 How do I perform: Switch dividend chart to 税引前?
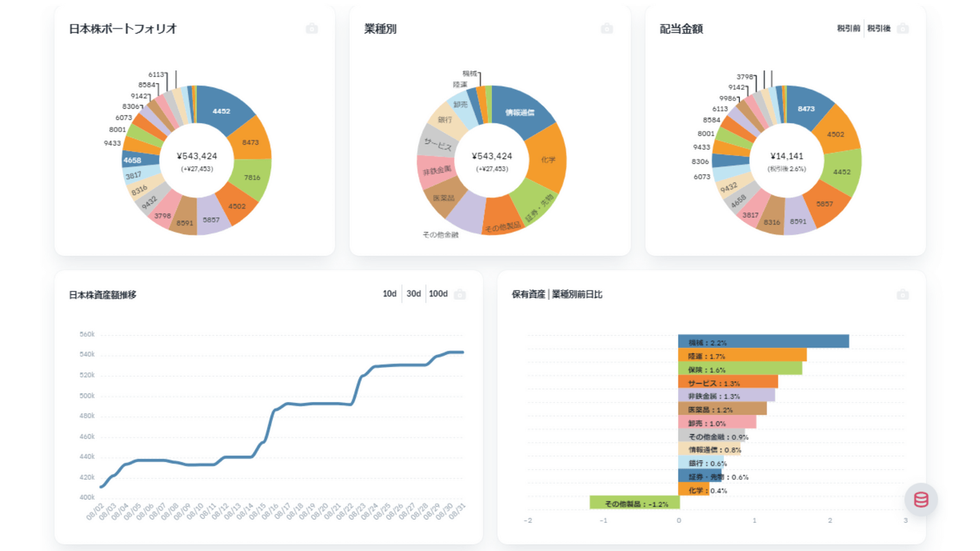(x=848, y=29)
